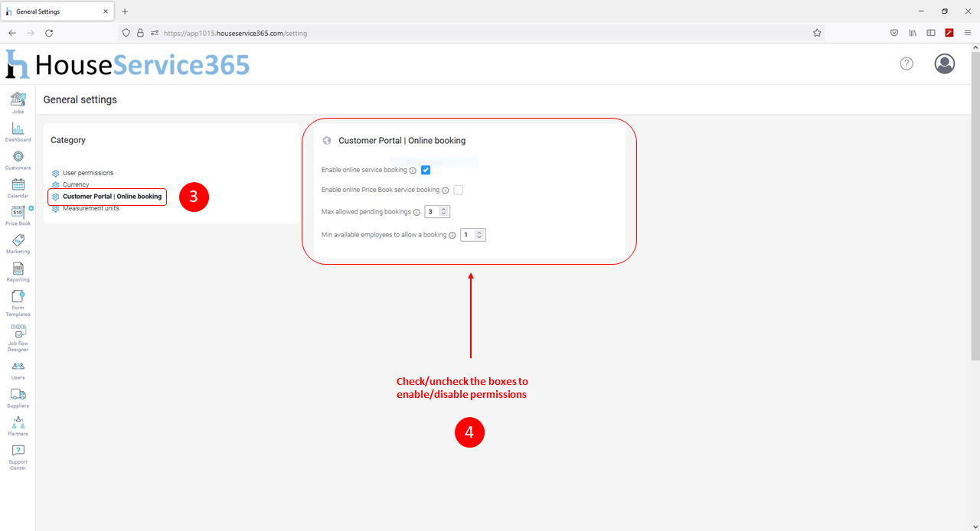This screenshot has width=980, height=531.
Task: Click the site lock icon in address bar
Action: pos(140,33)
